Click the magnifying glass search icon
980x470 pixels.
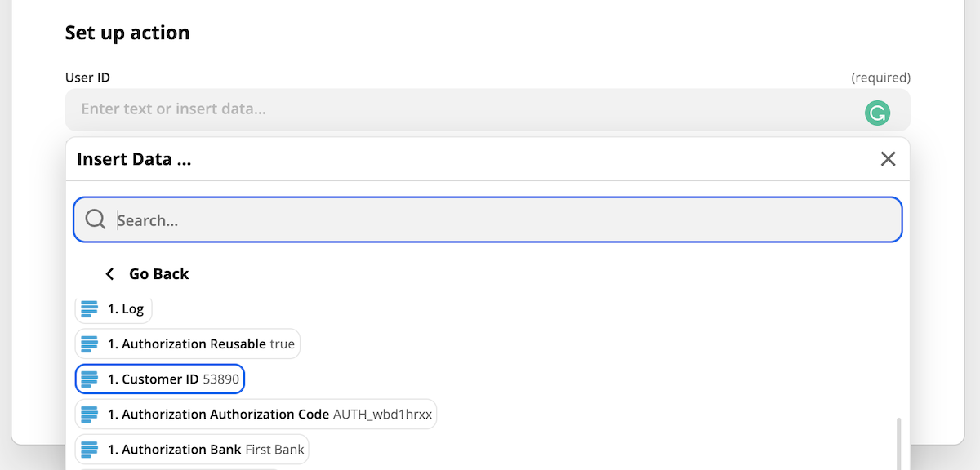[x=96, y=219]
